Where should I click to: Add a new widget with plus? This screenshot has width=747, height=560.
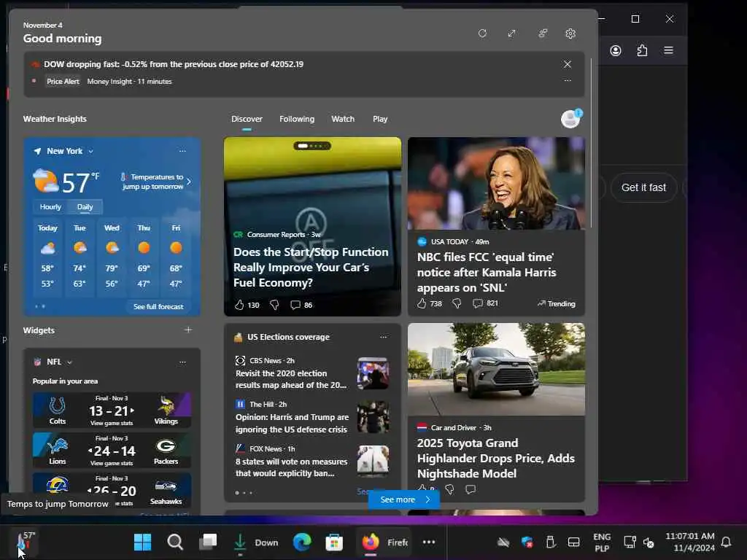click(188, 330)
